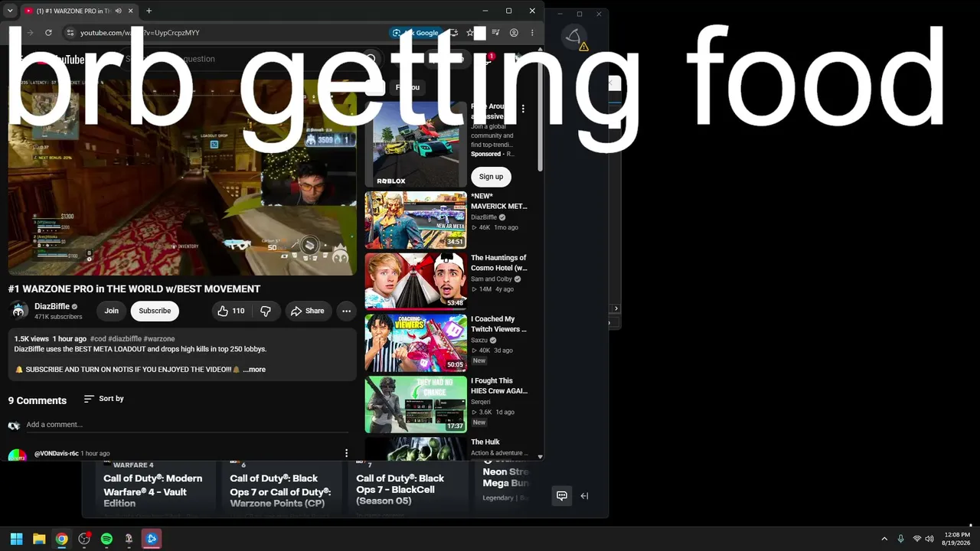Play the *NEW* MAVERICK META video thumbnail
Screen dimensions: 980x551
tap(416, 220)
